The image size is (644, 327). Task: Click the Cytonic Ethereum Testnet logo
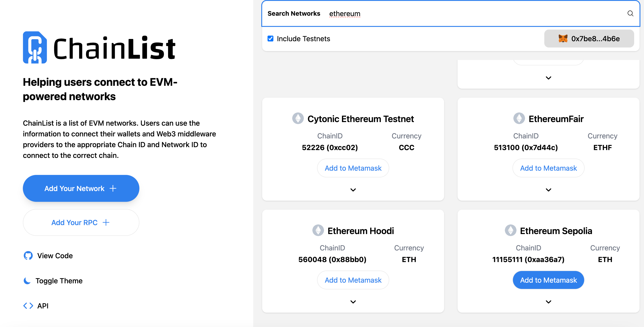tap(298, 118)
